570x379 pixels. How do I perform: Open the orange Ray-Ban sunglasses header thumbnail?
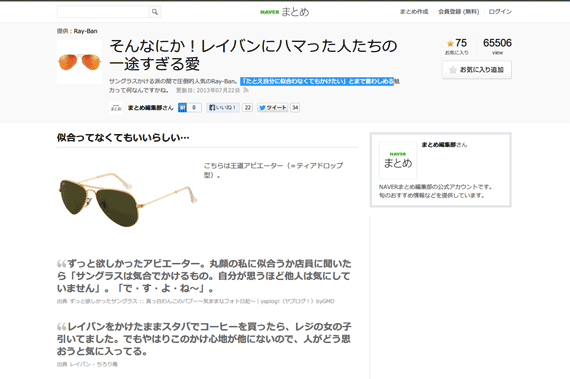pyautogui.click(x=79, y=62)
